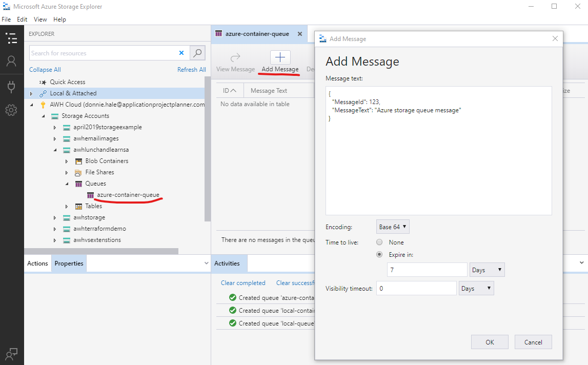Expand the Tables node
This screenshot has height=365, width=588.
click(x=67, y=206)
